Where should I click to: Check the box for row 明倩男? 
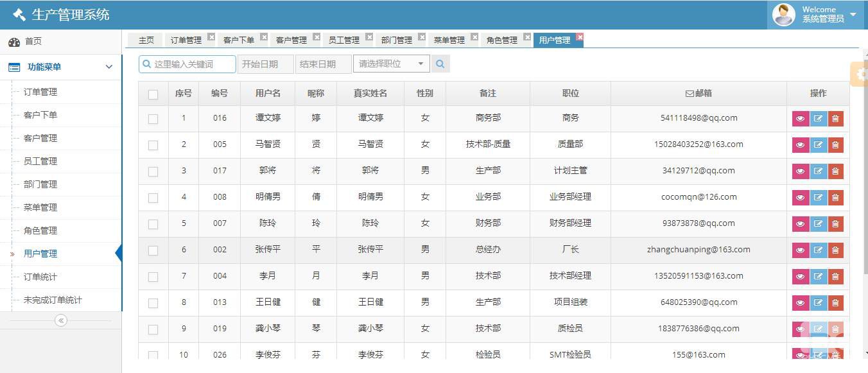coord(153,198)
